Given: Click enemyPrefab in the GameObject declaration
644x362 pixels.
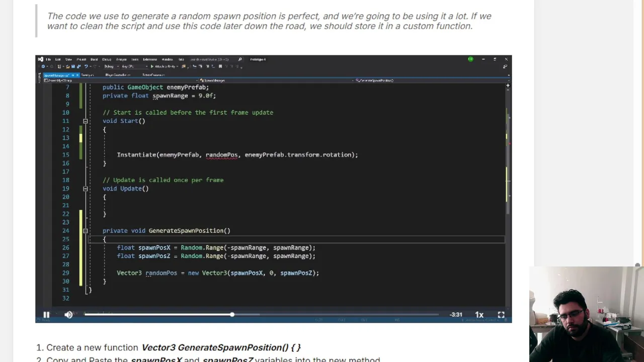Looking at the screenshot, I should 186,87.
